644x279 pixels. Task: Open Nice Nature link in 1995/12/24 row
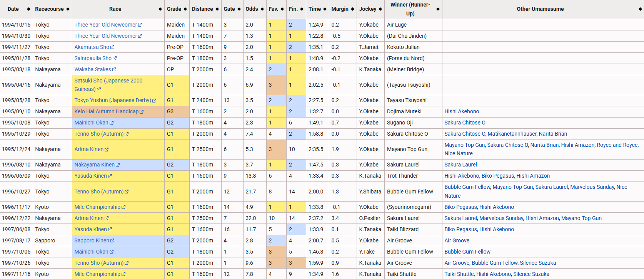459,153
